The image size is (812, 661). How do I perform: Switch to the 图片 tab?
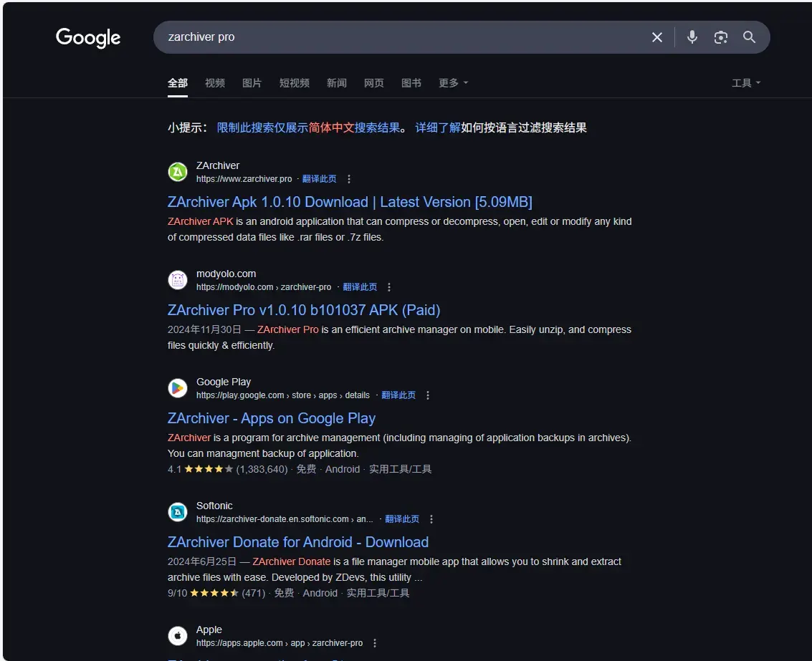click(x=252, y=83)
